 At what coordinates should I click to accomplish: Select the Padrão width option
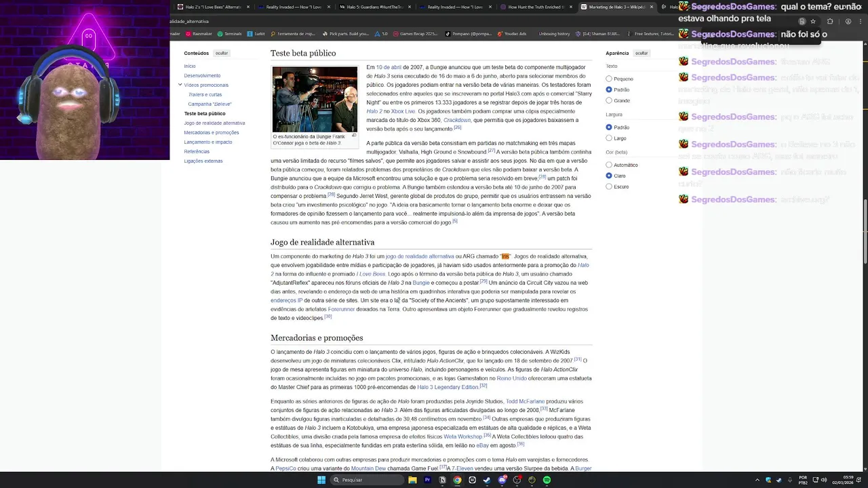coord(609,127)
